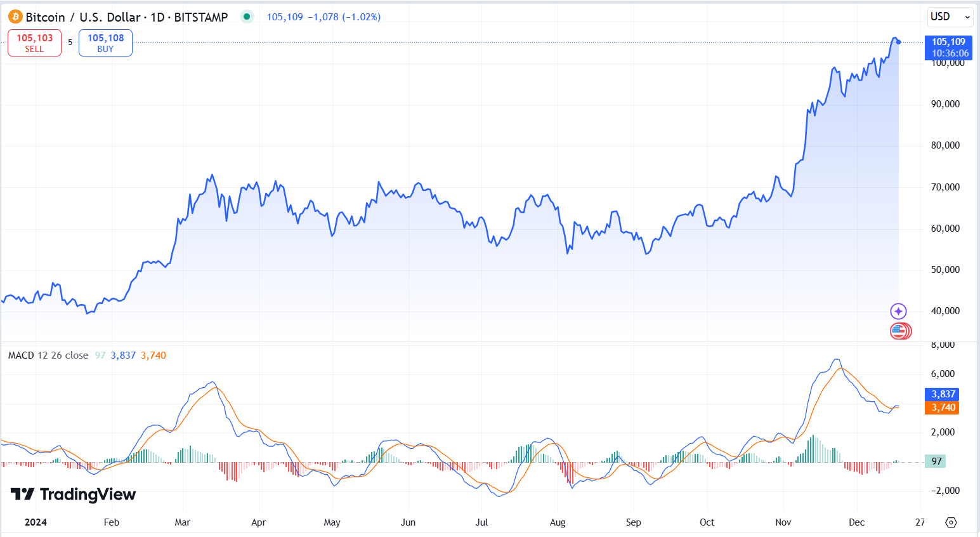Click the Jun label on time axis
Image resolution: width=980 pixels, height=537 pixels.
[x=408, y=522]
